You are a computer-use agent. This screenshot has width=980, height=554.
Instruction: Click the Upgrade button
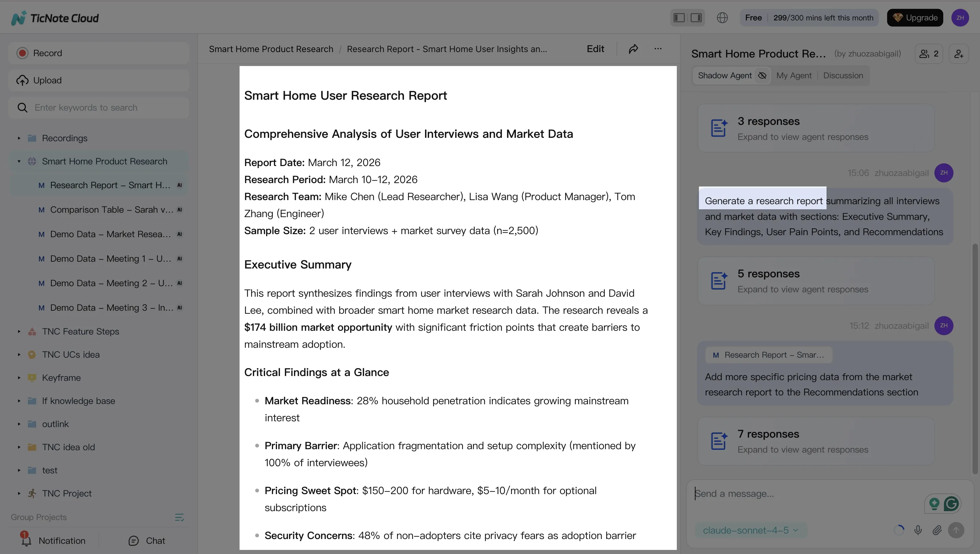[x=915, y=17]
